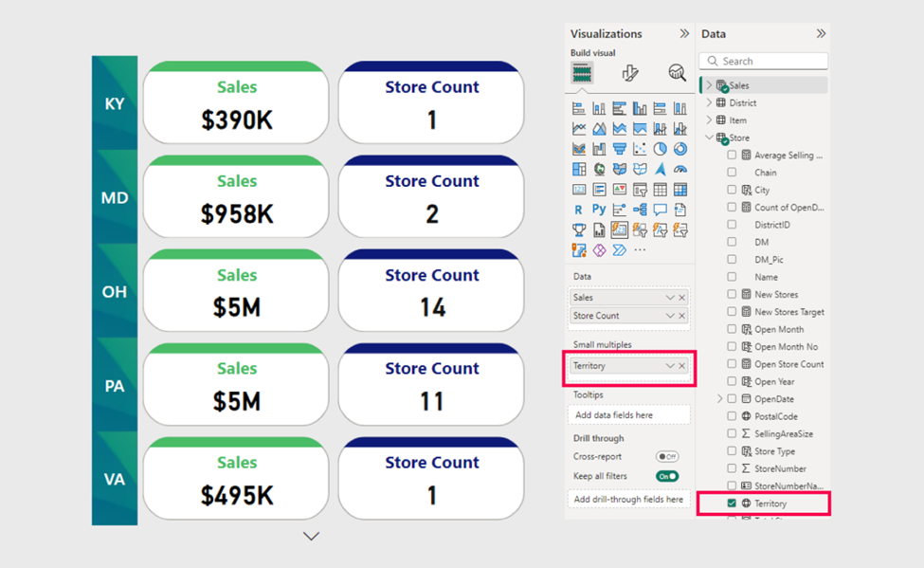Click the down chevron below the cards
The width and height of the screenshot is (924, 568).
[311, 537]
